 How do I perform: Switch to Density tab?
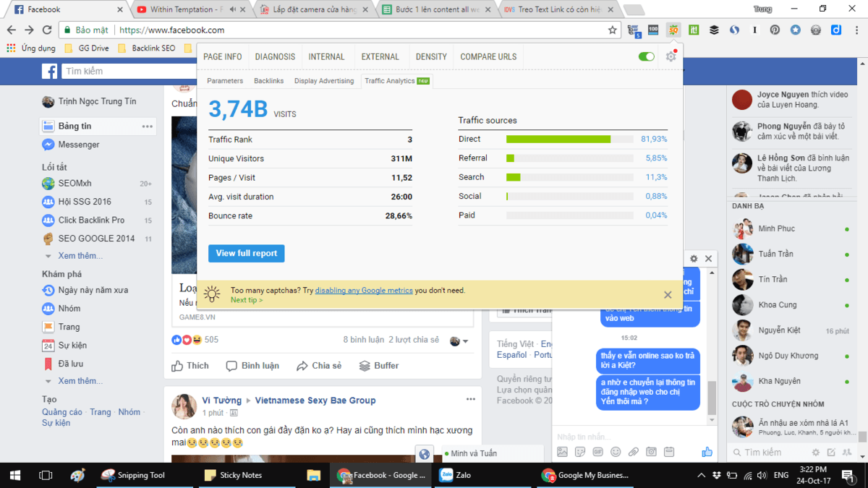click(431, 56)
